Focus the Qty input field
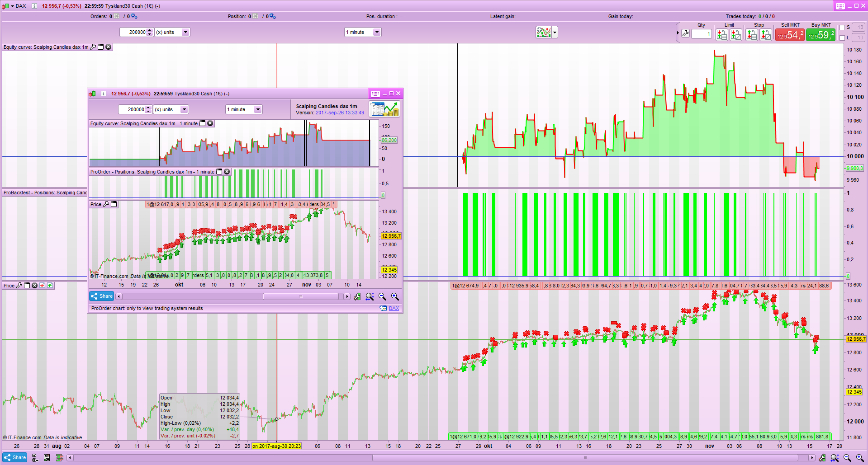 (702, 34)
